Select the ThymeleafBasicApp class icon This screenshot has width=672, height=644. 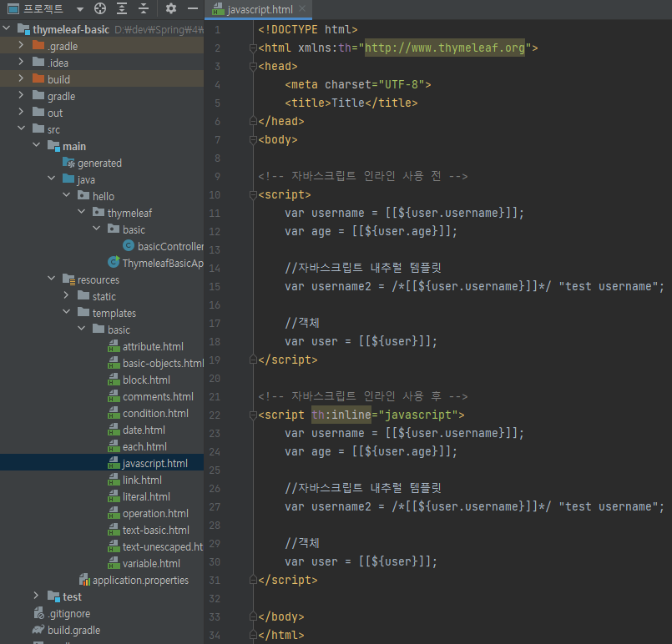[x=114, y=262]
